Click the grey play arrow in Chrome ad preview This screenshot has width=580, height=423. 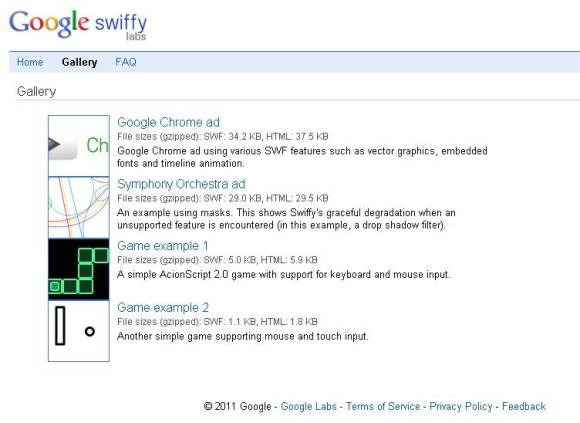coord(54,145)
